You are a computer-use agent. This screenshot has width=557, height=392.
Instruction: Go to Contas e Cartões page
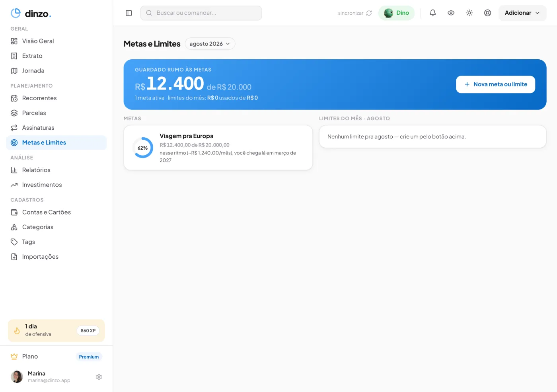point(56,212)
